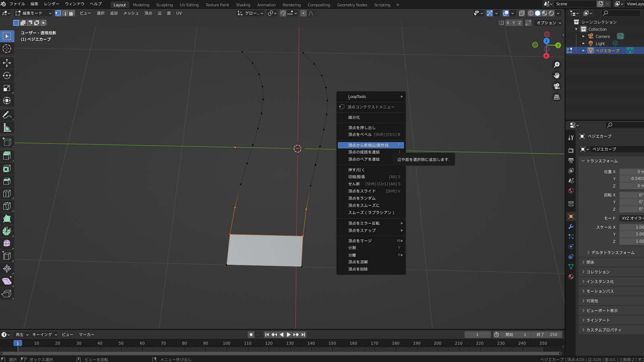
Task: Toggle camera view with the camera icon
Action: (557, 86)
